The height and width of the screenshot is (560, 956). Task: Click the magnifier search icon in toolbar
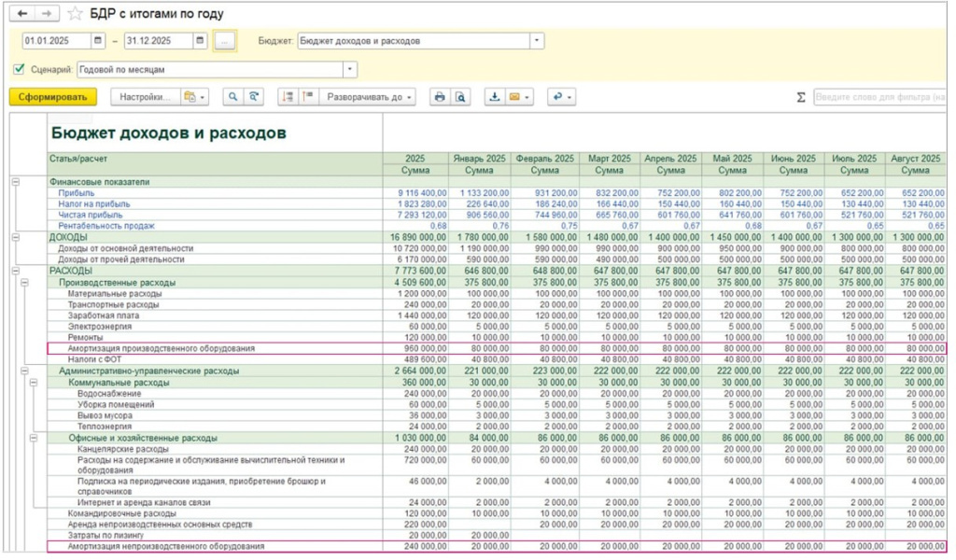pos(232,97)
